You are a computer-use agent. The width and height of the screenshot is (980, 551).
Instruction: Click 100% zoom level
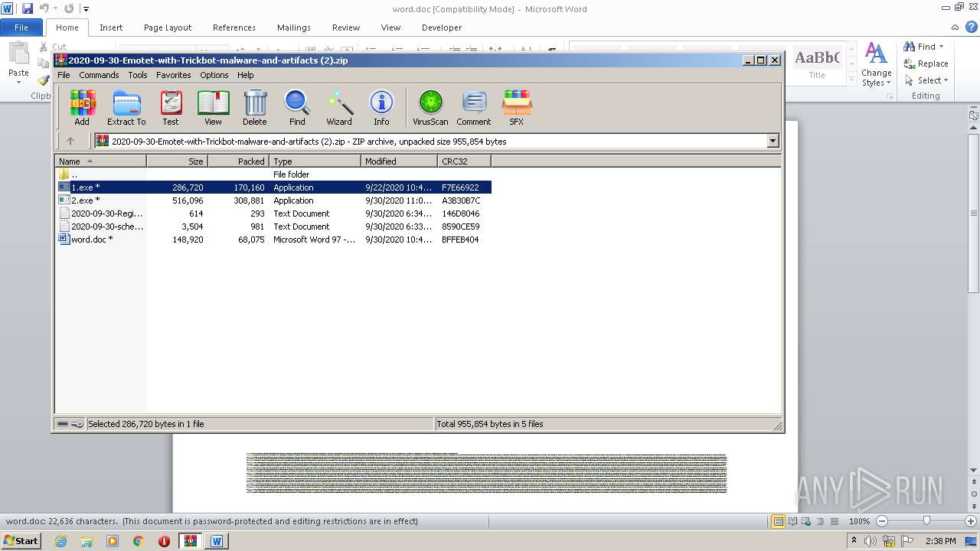click(x=859, y=521)
